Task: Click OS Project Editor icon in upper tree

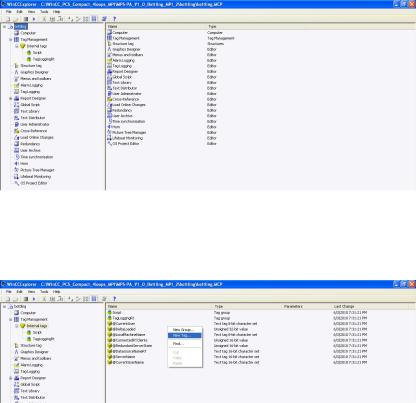Action: coord(16,183)
